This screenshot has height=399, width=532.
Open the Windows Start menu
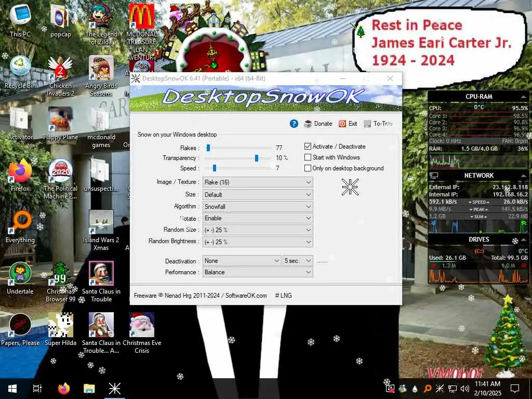click(x=12, y=389)
